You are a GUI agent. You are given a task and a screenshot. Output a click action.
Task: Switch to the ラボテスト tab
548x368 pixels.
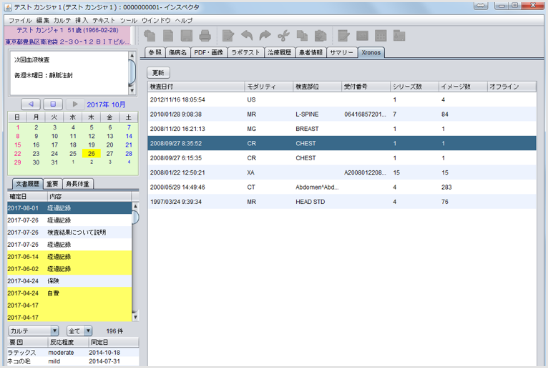click(x=246, y=52)
